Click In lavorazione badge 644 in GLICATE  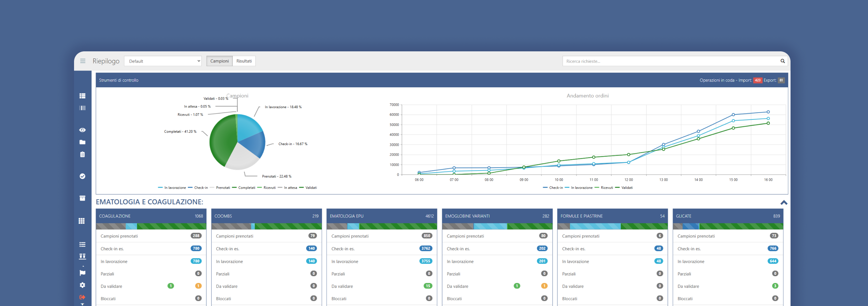773,261
